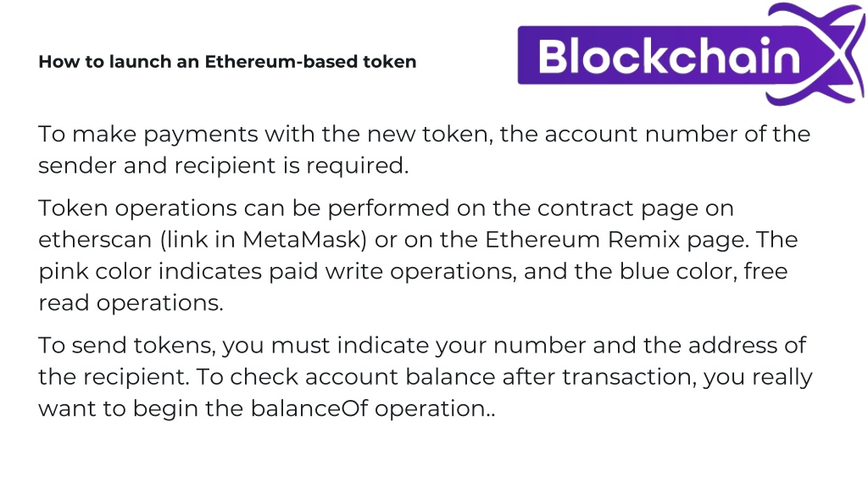Click the MetaMask word in parentheses

304,240
